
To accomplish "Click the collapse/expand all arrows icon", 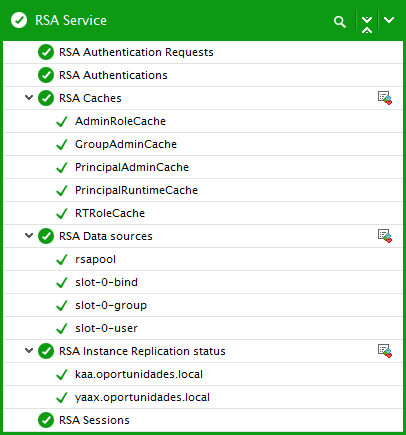I will click(x=367, y=24).
